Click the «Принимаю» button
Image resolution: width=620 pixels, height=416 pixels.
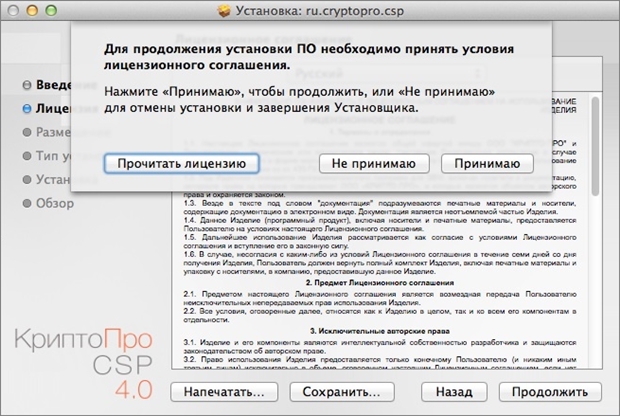[x=487, y=164]
